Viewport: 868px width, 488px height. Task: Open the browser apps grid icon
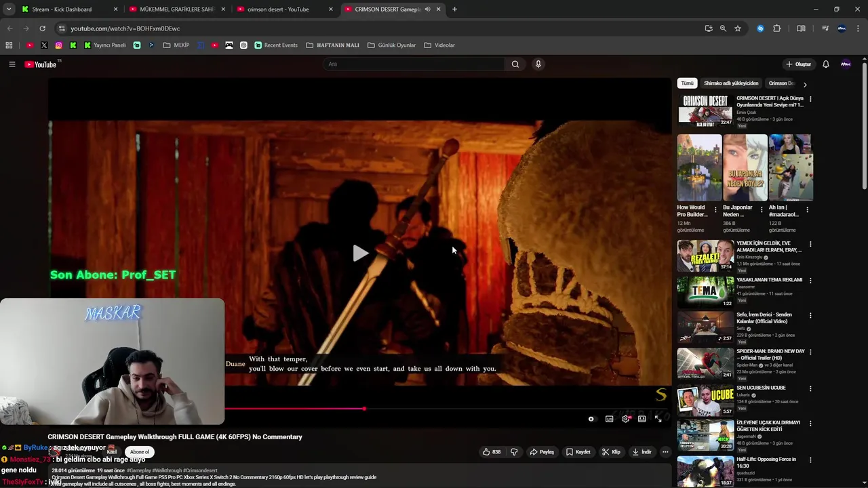9,45
